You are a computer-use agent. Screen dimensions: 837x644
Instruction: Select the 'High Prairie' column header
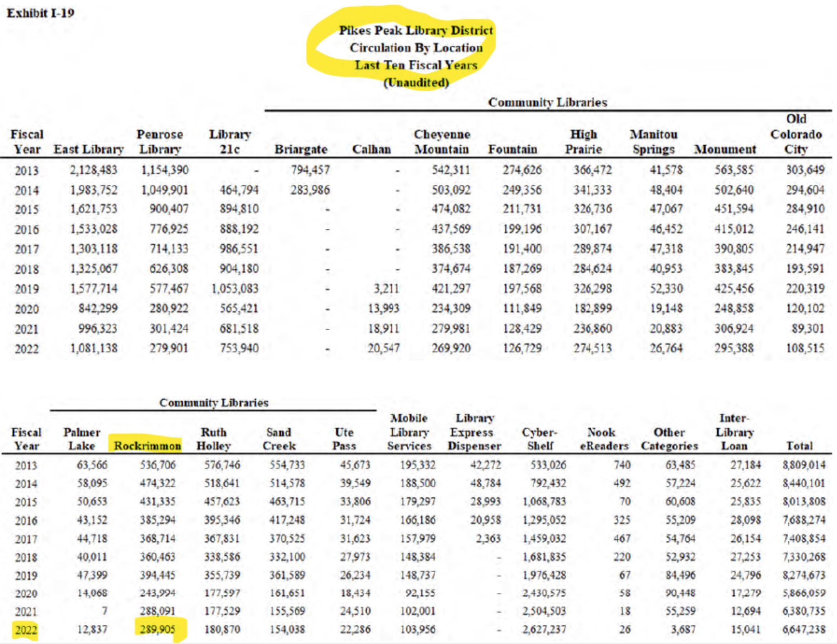[x=583, y=142]
